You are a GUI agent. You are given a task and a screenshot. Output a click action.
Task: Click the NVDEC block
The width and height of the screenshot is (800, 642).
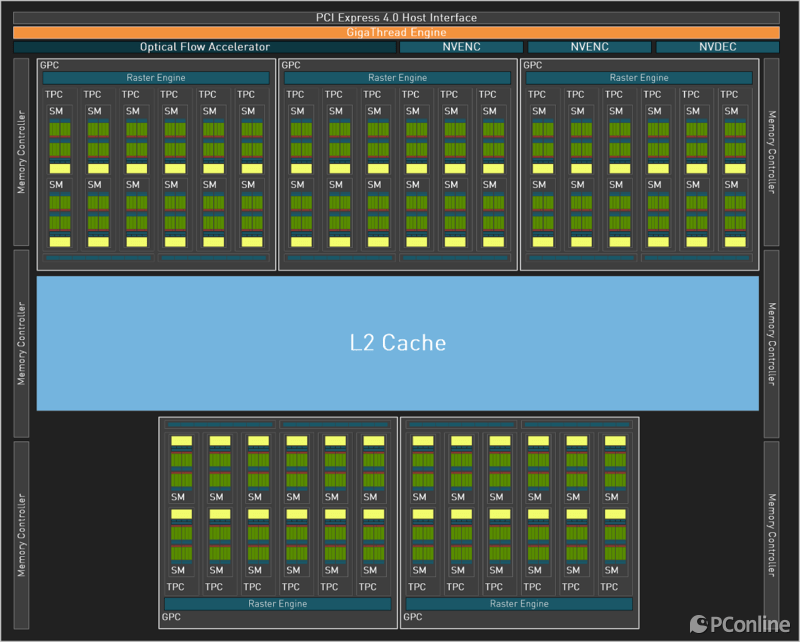(x=717, y=47)
